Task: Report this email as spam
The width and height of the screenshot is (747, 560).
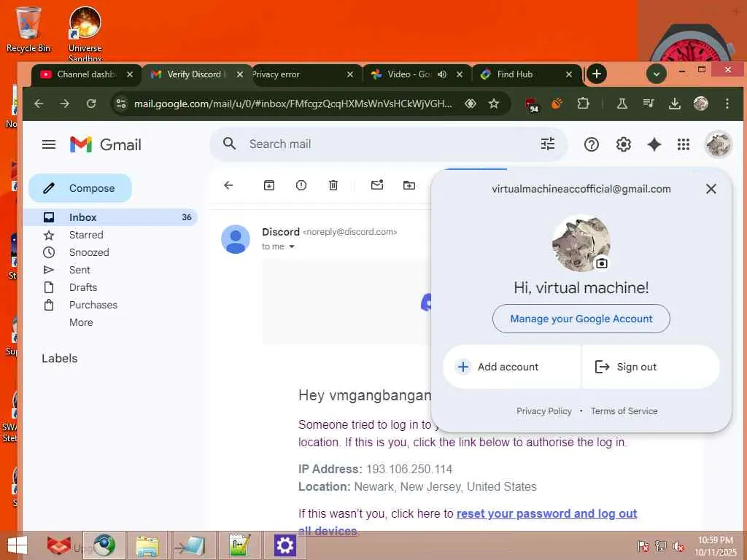Action: click(301, 185)
